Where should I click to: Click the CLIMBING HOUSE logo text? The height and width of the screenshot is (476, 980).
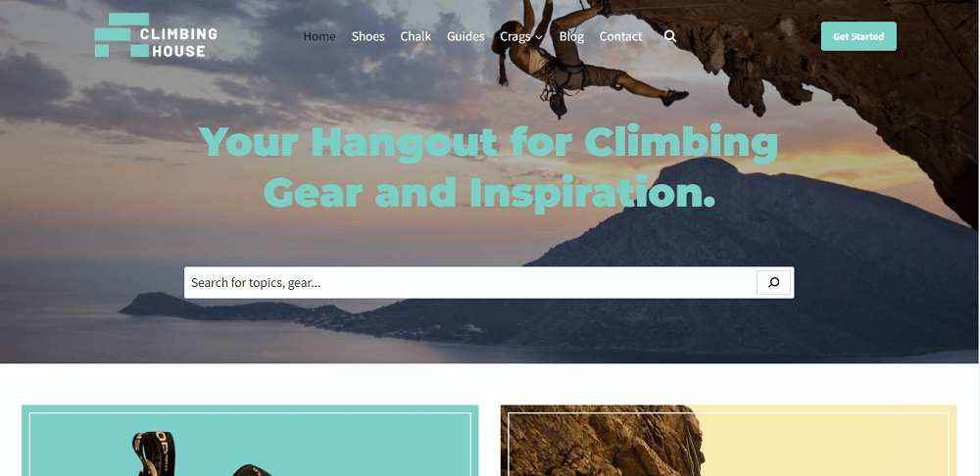[x=178, y=42]
